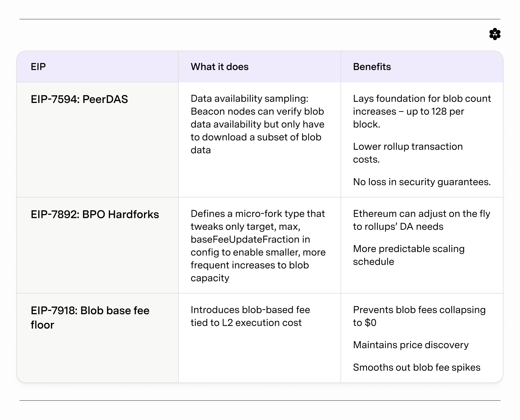Click 'Prevents blob fees collapsing to $0' text
This screenshot has height=420, width=520.
pyautogui.click(x=419, y=316)
